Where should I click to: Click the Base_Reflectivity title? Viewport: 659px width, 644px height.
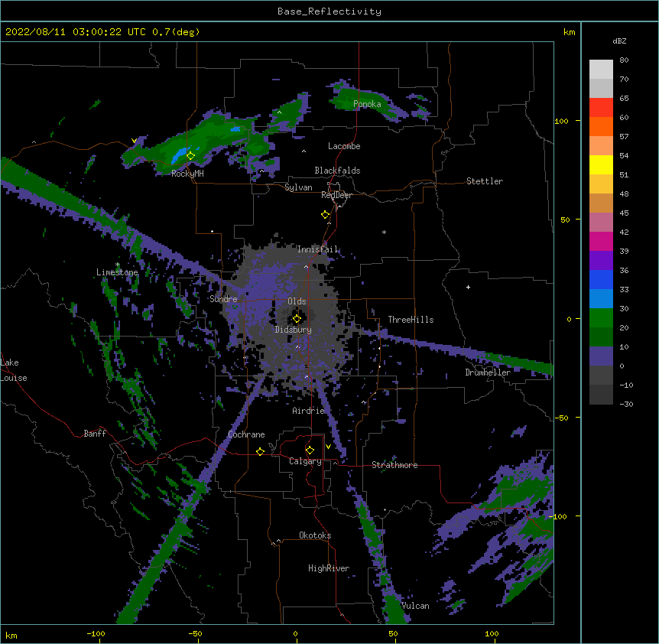point(329,11)
